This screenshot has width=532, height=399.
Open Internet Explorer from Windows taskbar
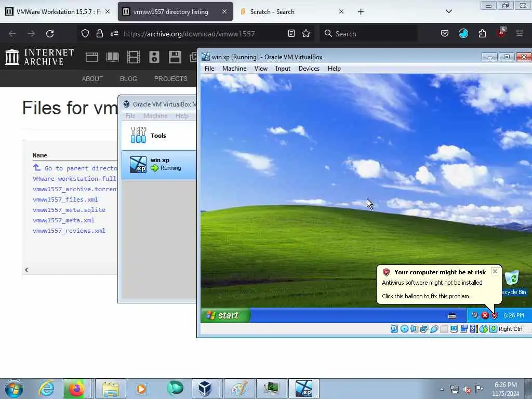point(46,389)
